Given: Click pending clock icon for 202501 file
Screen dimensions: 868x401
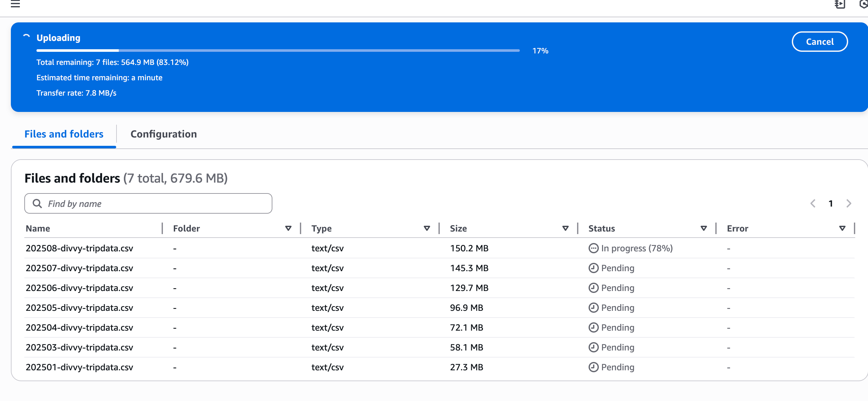Looking at the screenshot, I should 593,367.
